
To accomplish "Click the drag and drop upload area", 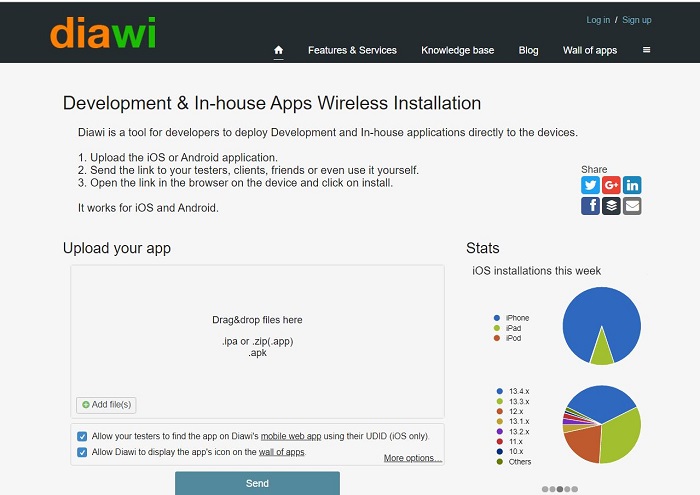I will (257, 341).
